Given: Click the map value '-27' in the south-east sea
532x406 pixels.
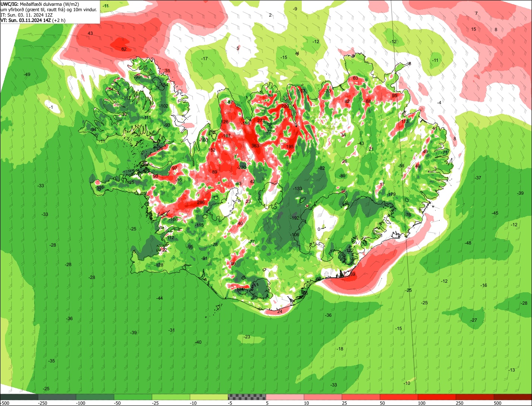Looking at the screenshot, I should pyautogui.click(x=474, y=320).
